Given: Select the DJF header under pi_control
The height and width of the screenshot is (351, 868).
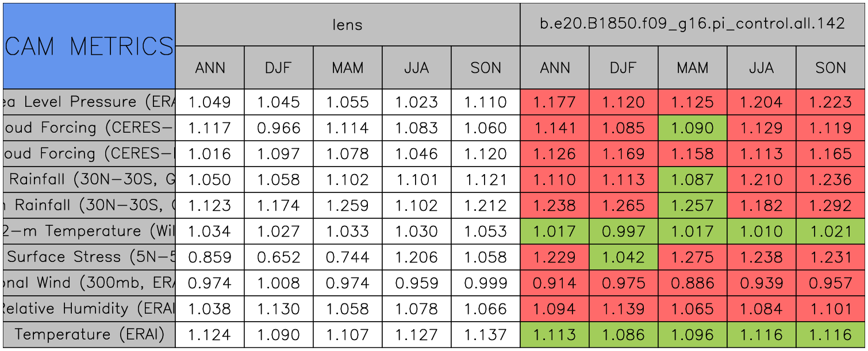Looking at the screenshot, I should coord(624,68).
